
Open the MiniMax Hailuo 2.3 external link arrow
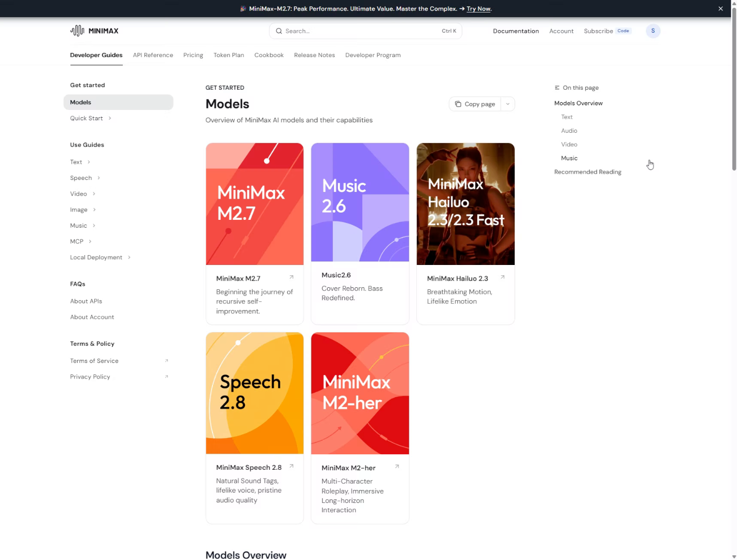[x=502, y=277]
